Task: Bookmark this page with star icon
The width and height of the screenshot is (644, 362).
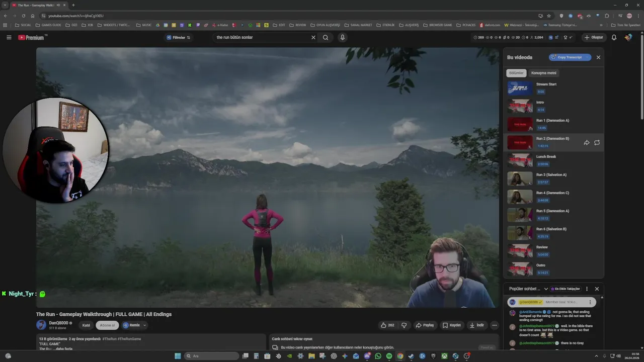Action: 549,16
